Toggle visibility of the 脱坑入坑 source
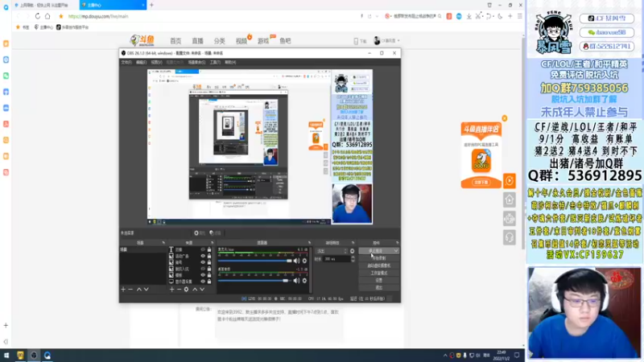 pyautogui.click(x=203, y=269)
